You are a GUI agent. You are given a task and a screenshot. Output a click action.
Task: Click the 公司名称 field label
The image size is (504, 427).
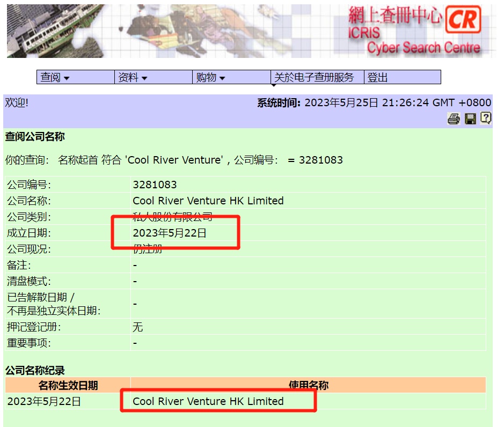tap(29, 201)
